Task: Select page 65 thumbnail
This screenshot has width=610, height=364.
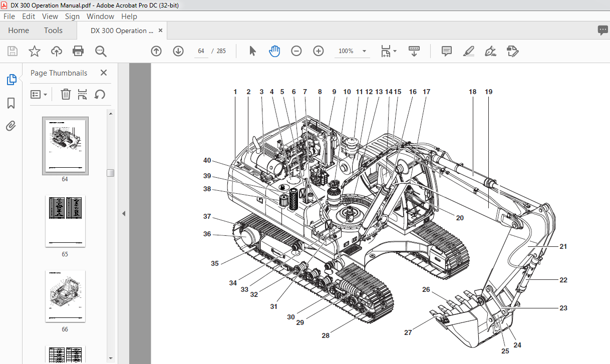Action: tap(65, 221)
